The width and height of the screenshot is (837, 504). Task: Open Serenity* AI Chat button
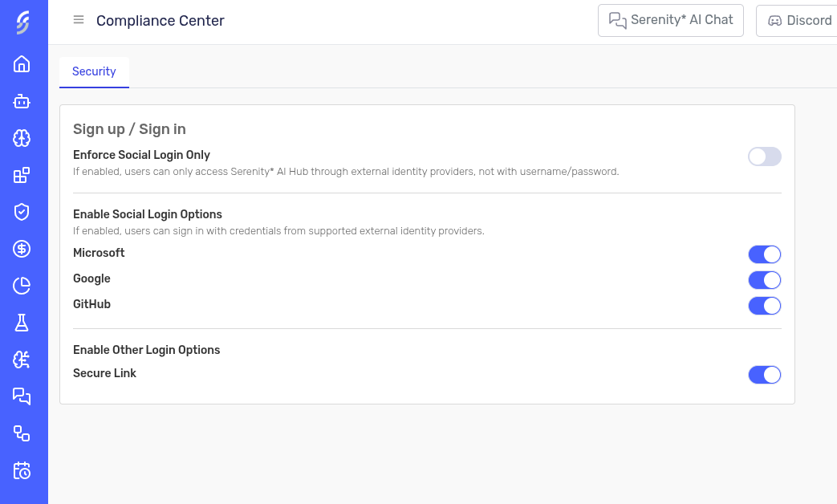[x=670, y=20]
